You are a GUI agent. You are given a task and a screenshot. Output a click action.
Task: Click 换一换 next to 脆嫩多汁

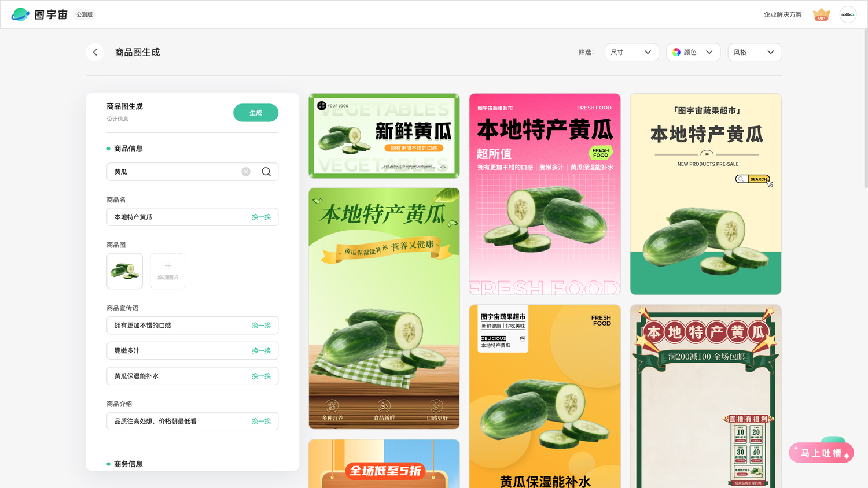pyautogui.click(x=261, y=351)
